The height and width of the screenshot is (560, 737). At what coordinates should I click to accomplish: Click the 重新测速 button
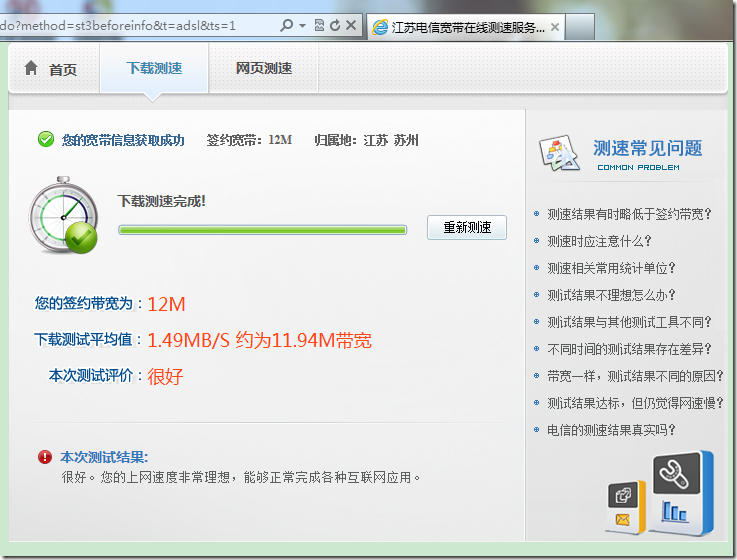coord(467,228)
